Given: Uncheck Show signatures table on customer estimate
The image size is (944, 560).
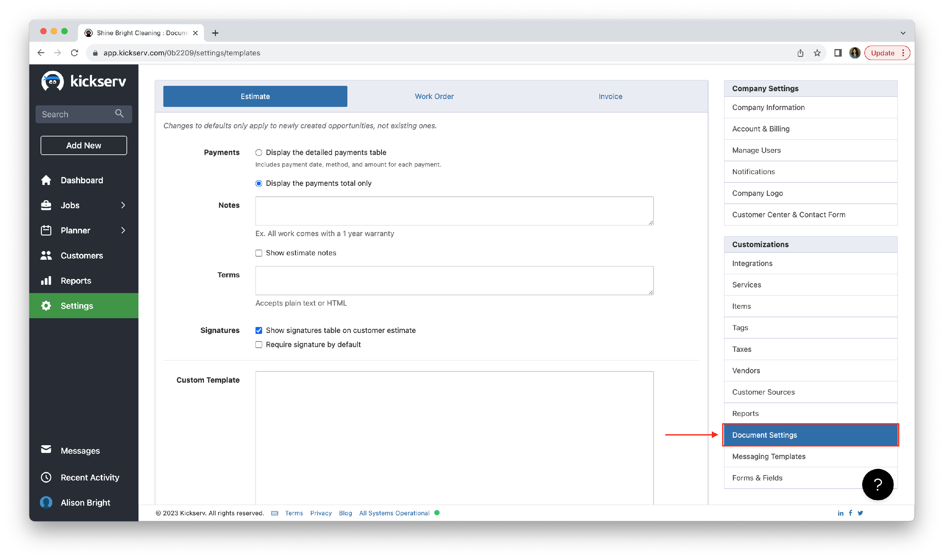Looking at the screenshot, I should pos(259,330).
